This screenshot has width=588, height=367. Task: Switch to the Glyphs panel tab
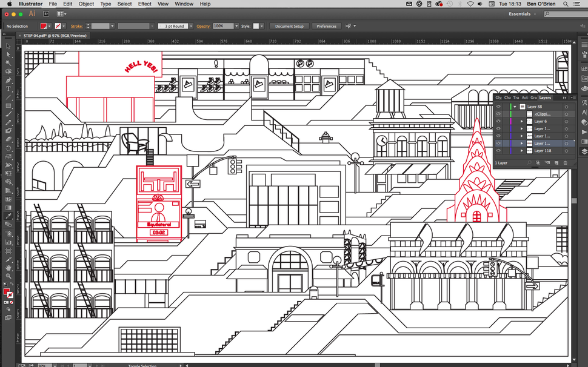tap(498, 98)
